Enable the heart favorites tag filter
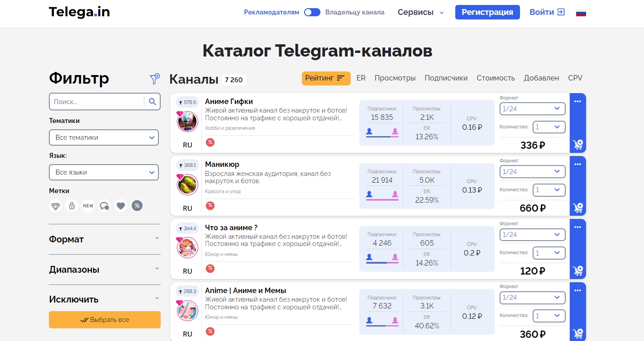The width and height of the screenshot is (644, 341). pos(120,205)
